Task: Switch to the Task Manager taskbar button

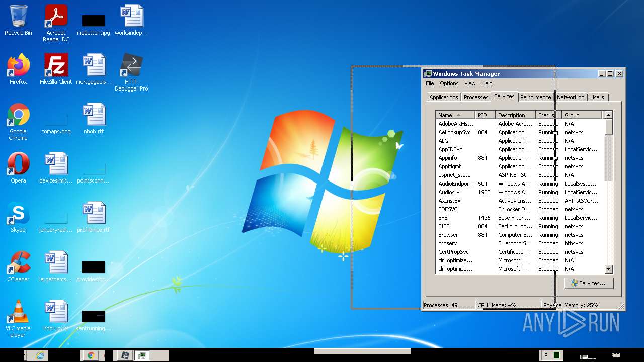Action: coord(143,355)
